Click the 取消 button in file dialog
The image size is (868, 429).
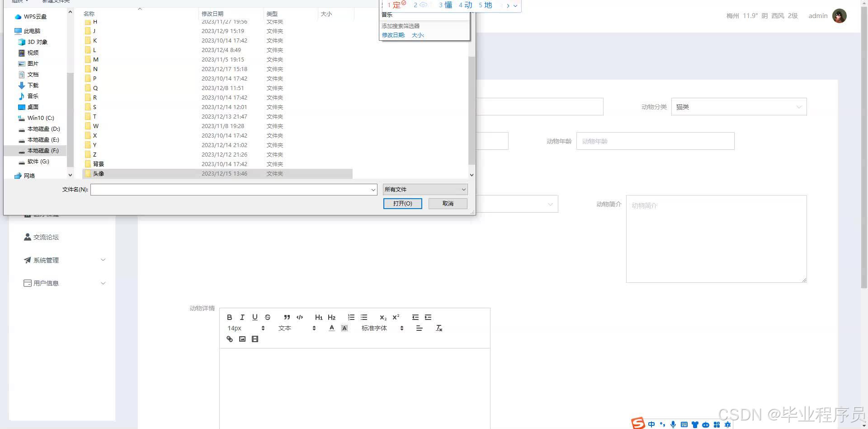click(448, 204)
